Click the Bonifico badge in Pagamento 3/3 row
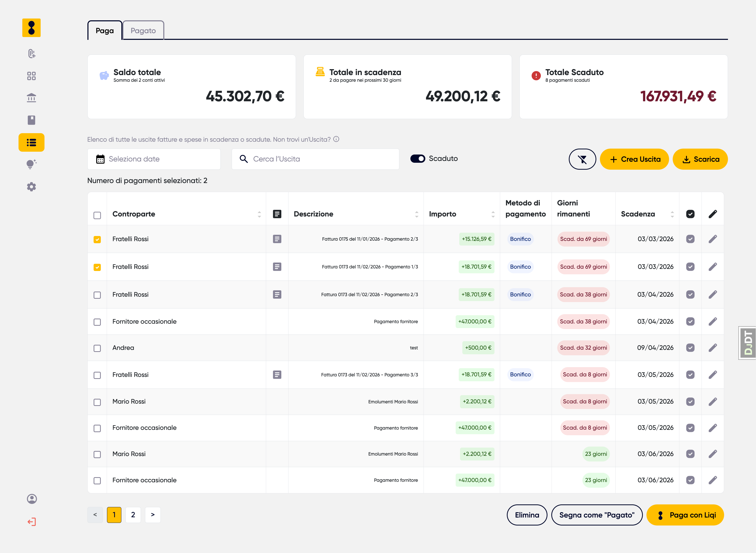 point(520,375)
